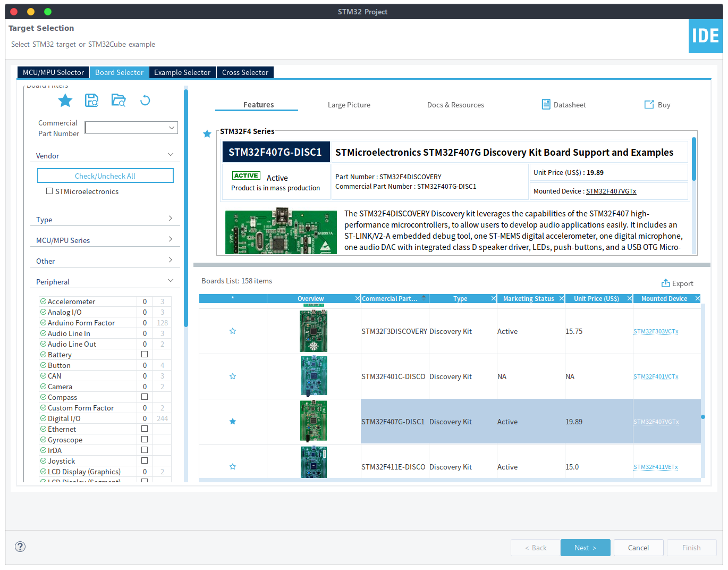
Task: Open the Buy external link icon
Action: click(649, 105)
